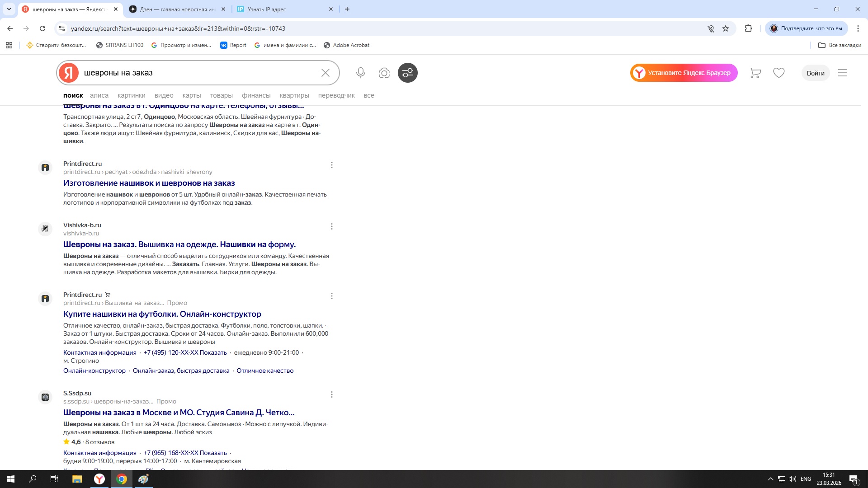Open more options for S.Ssdp.su result
868x488 pixels.
click(x=331, y=394)
